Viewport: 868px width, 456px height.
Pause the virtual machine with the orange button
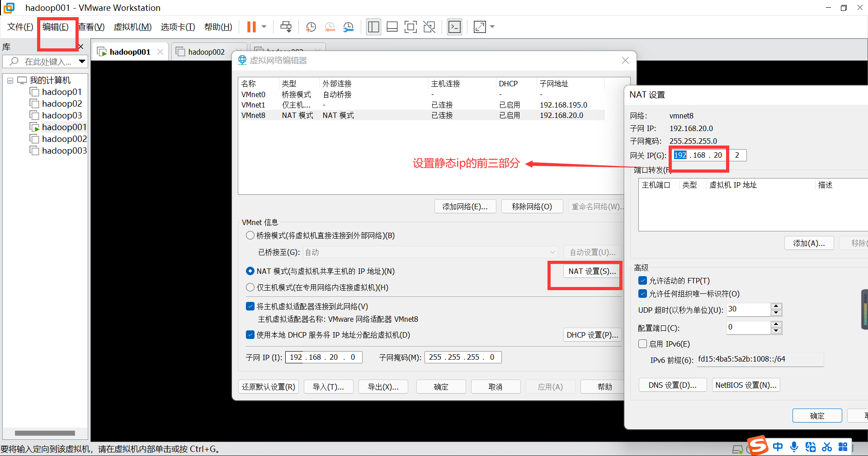coord(251,27)
